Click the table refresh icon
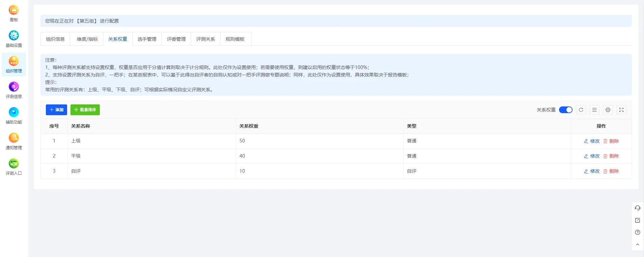The width and height of the screenshot is (644, 257). (x=581, y=110)
